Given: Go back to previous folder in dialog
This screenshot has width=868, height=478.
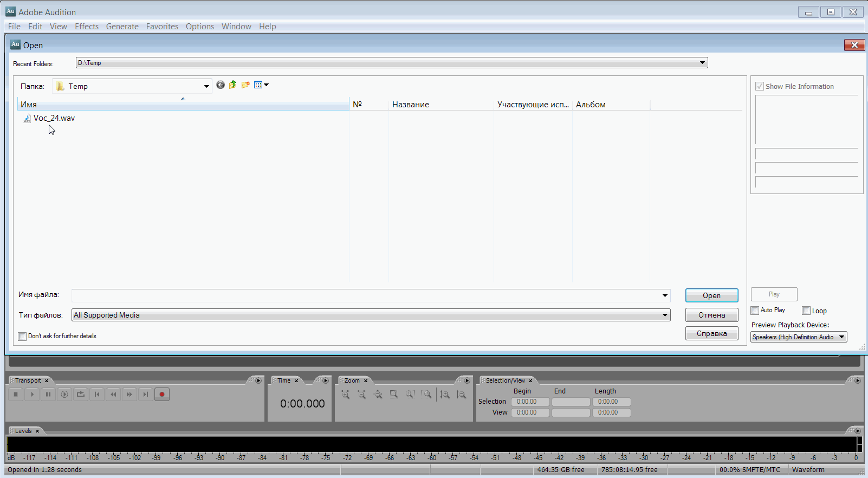Looking at the screenshot, I should pyautogui.click(x=221, y=85).
